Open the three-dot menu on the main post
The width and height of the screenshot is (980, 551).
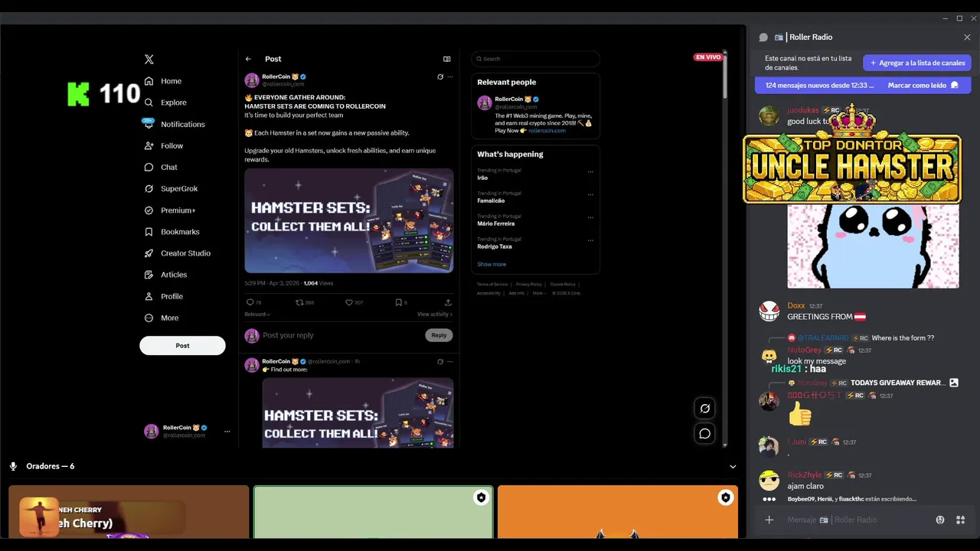tap(450, 77)
